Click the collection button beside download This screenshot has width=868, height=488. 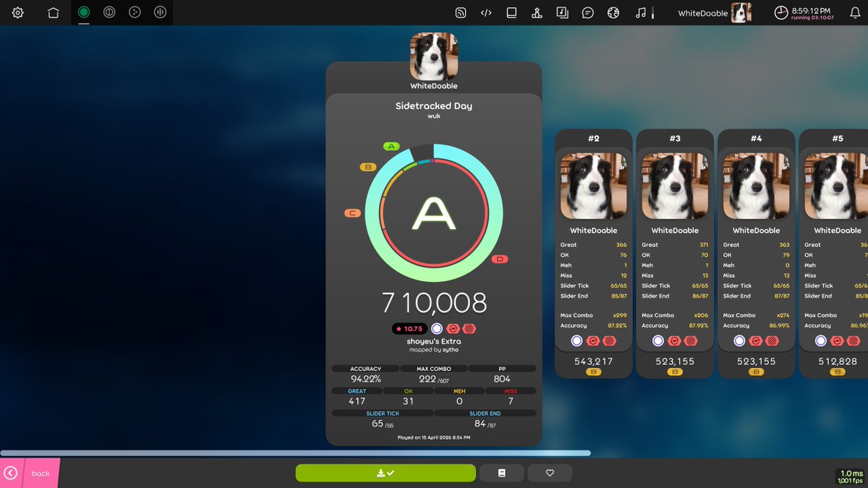(x=502, y=473)
